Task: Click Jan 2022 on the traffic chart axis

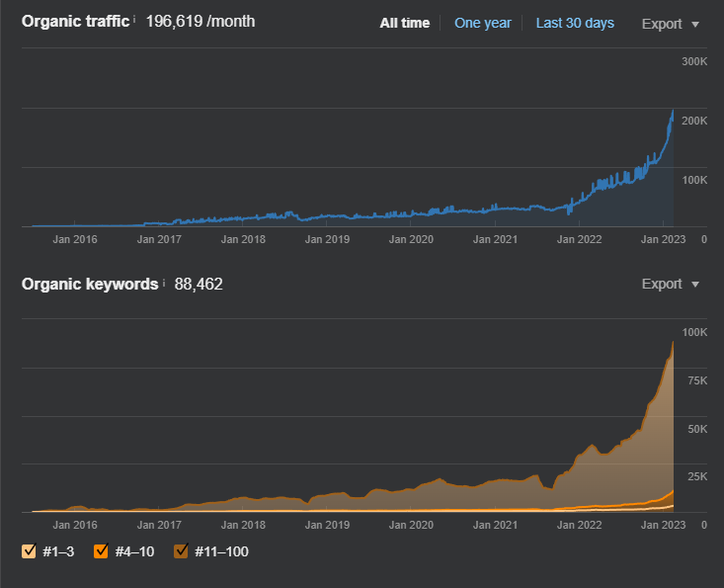Action: (x=579, y=239)
